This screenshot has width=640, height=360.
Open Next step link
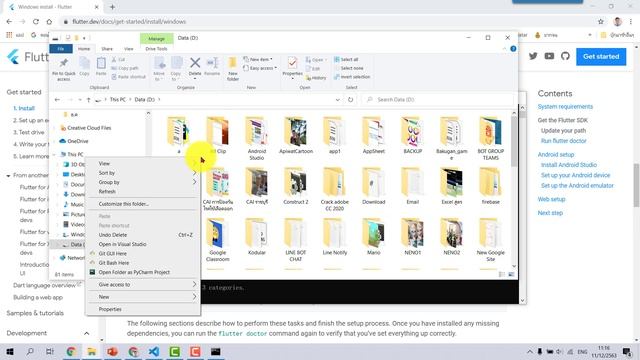(550, 213)
